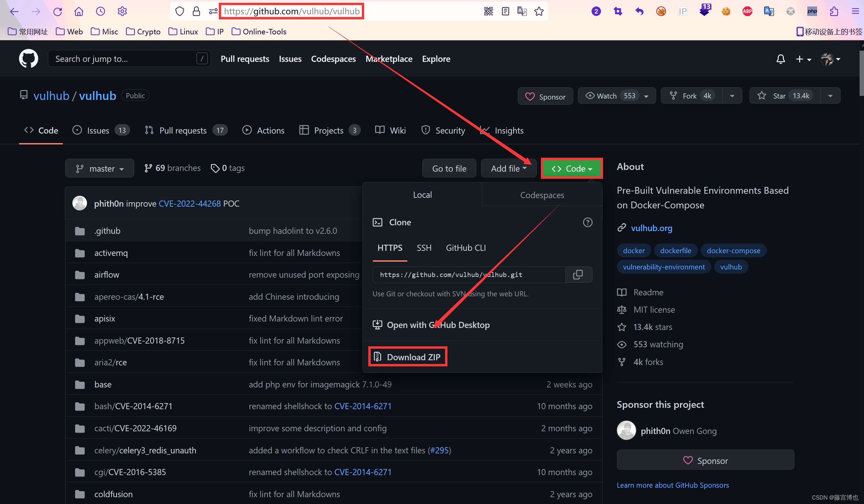This screenshot has height=504, width=864.
Task: Open the Add file dropdown
Action: click(508, 168)
